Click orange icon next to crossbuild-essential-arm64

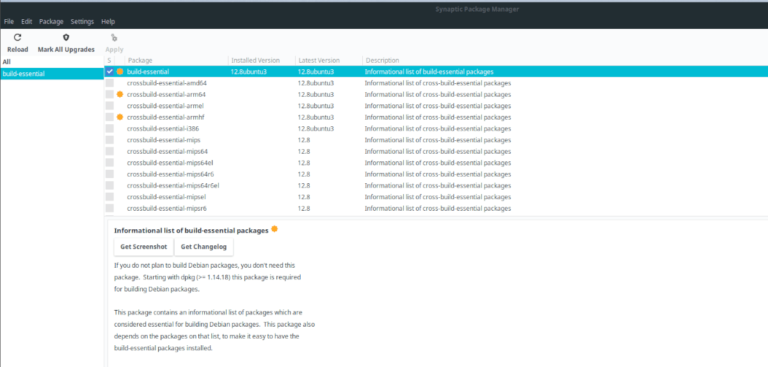tap(120, 94)
